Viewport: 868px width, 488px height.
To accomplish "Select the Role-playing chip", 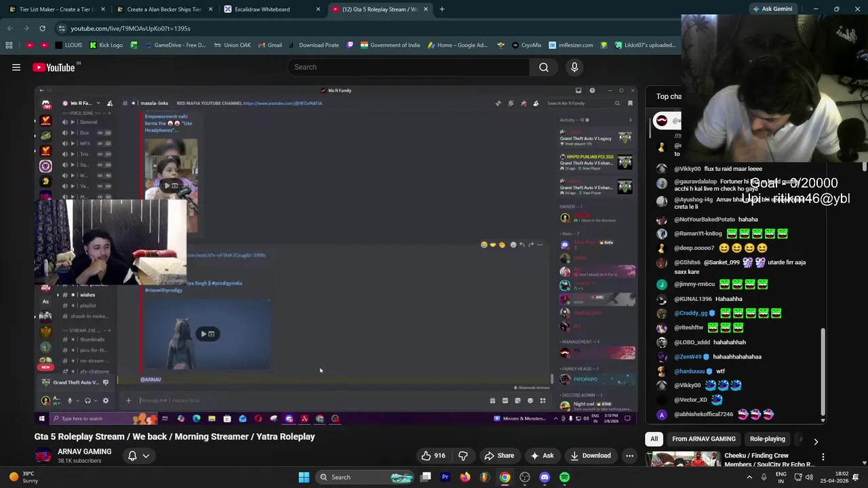I will click(x=767, y=439).
